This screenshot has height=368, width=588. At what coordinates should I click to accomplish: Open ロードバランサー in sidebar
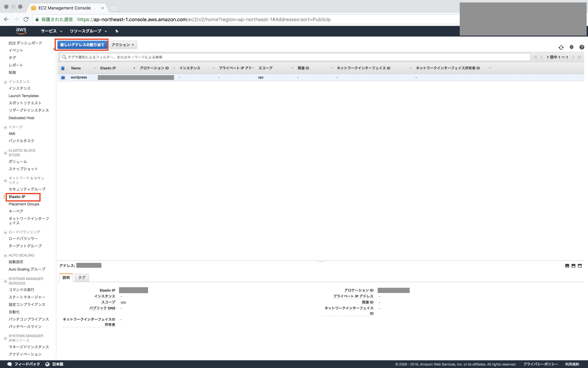(23, 238)
